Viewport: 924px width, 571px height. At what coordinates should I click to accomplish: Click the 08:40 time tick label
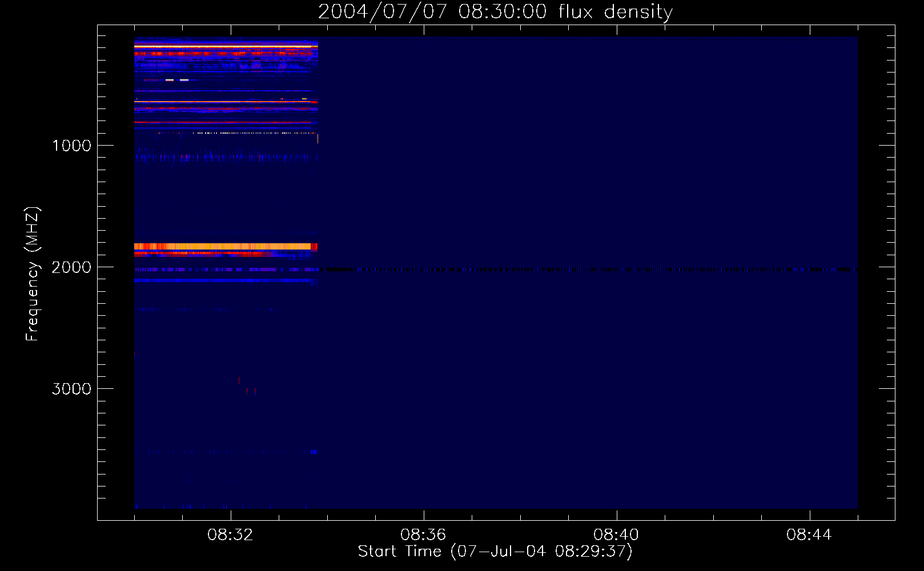[616, 535]
